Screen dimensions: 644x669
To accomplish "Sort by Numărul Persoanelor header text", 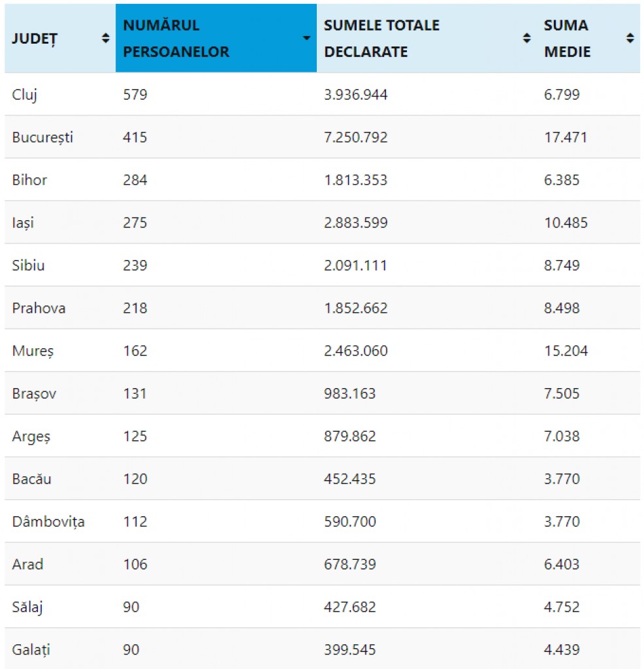I will tap(176, 39).
